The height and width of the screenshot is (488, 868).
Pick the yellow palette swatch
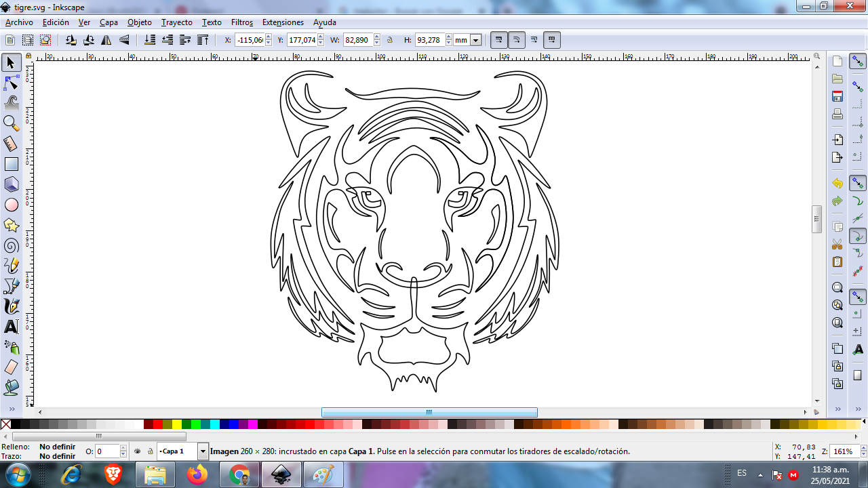point(176,424)
